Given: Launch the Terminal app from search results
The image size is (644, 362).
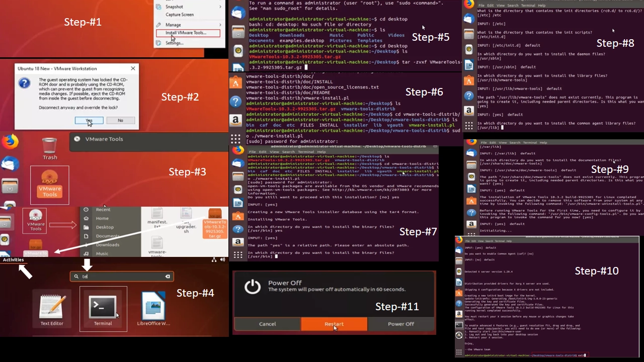Looking at the screenshot, I should [x=103, y=309].
